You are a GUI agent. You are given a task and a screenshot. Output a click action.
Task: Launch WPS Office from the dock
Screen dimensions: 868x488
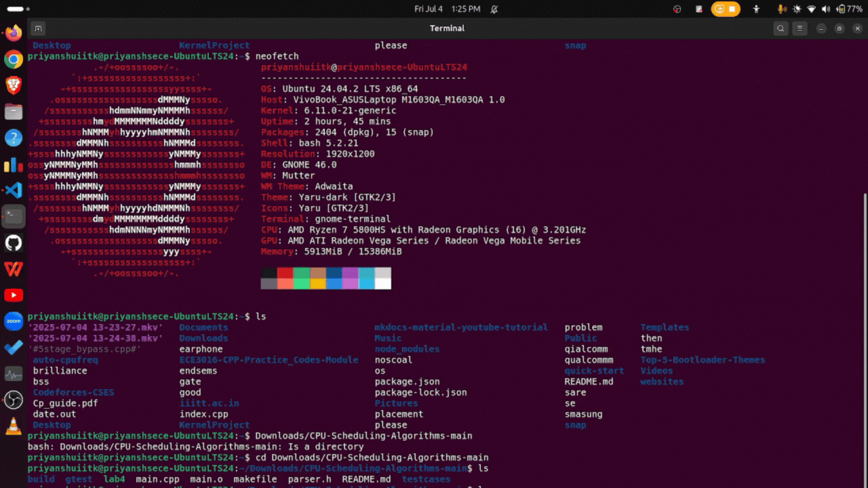tap(13, 269)
